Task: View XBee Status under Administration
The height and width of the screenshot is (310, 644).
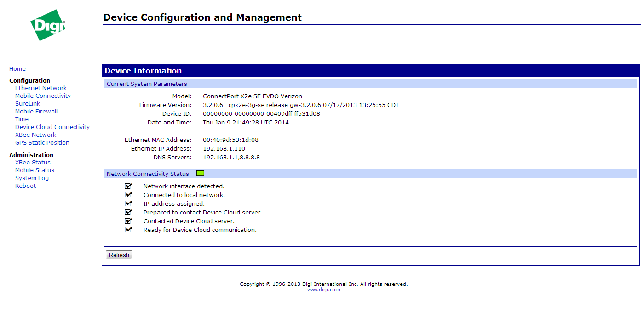Action: 33,163
